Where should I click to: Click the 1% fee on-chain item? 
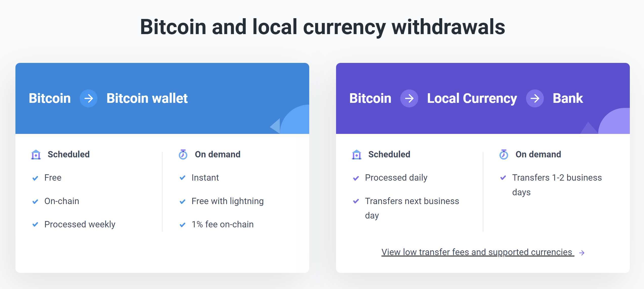[222, 224]
